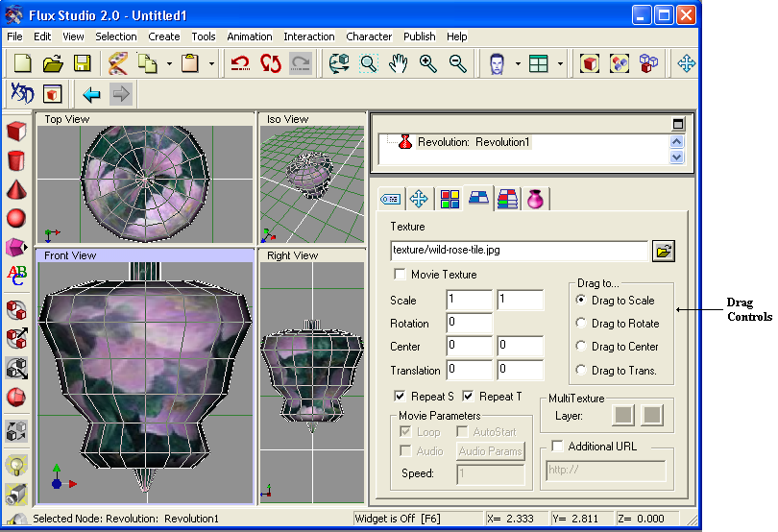Click the Zoom Out magnifier
This screenshot has width=778, height=532.
pos(457,63)
